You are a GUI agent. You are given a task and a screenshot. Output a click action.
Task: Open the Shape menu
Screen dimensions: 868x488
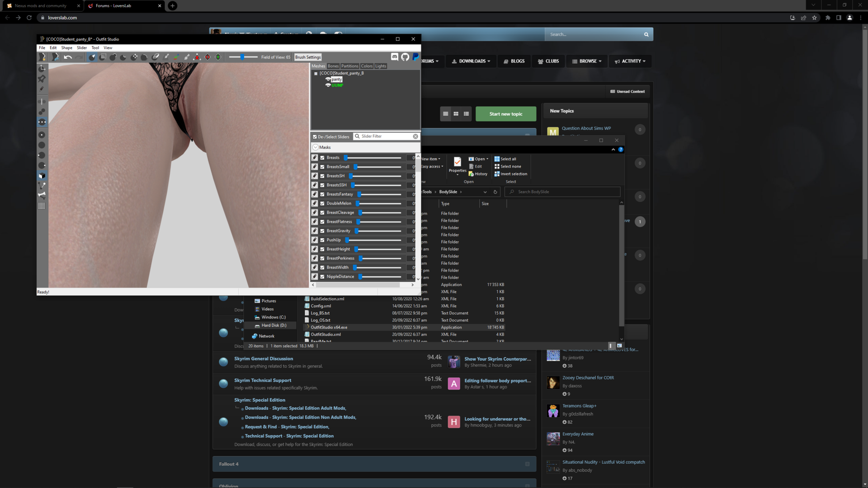[x=66, y=47]
